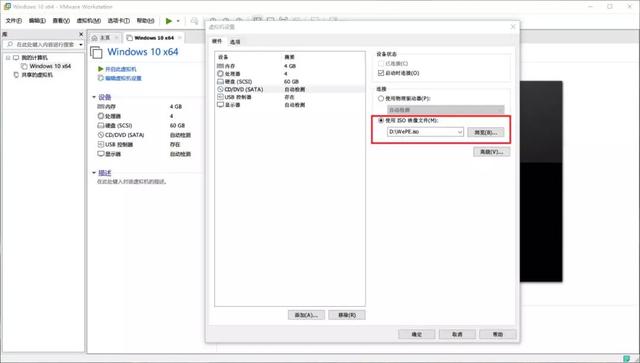The height and width of the screenshot is (363, 640).
Task: Click the black VM preview thumbnail
Action: click(x=541, y=181)
